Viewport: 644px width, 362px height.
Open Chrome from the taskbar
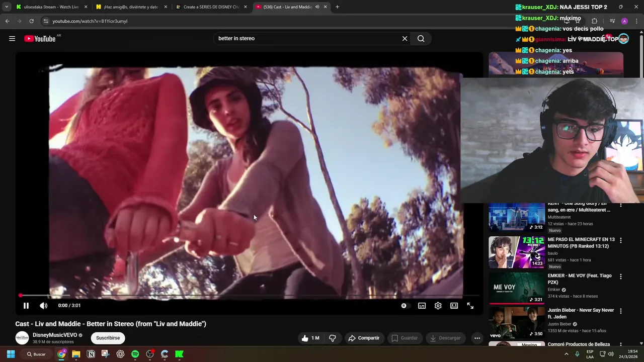[61, 354]
